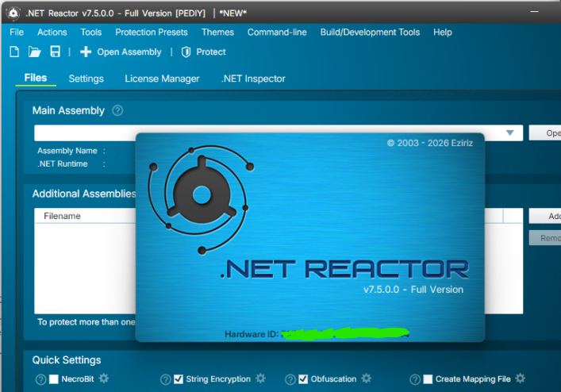This screenshot has width=561, height=392.
Task: Open NecroBit settings gear
Action: pyautogui.click(x=104, y=379)
